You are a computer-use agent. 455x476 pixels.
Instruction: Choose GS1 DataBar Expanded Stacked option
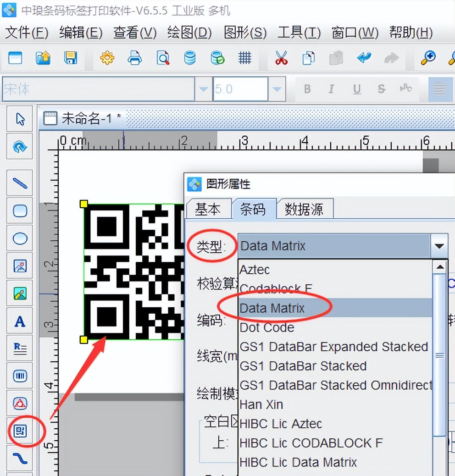pyautogui.click(x=335, y=347)
